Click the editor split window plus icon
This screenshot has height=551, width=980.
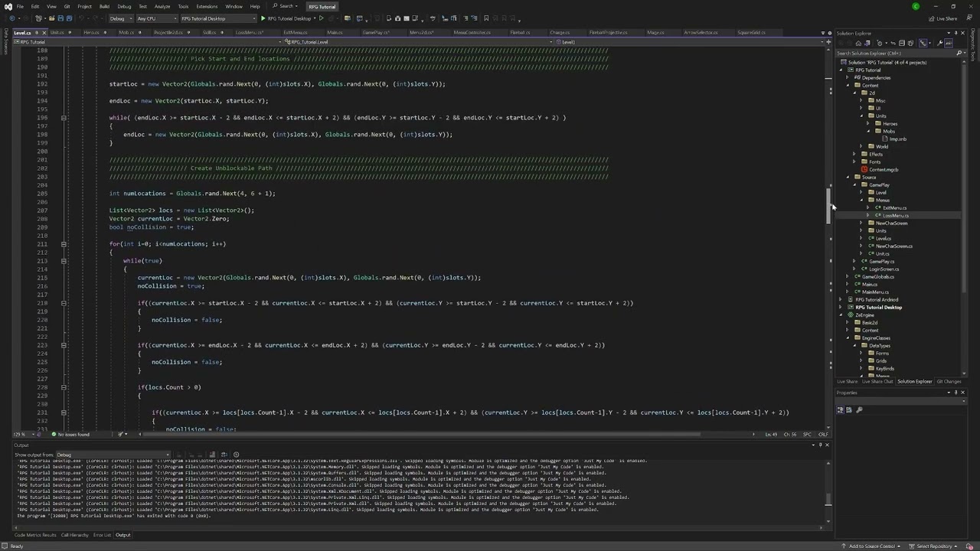[x=829, y=42]
